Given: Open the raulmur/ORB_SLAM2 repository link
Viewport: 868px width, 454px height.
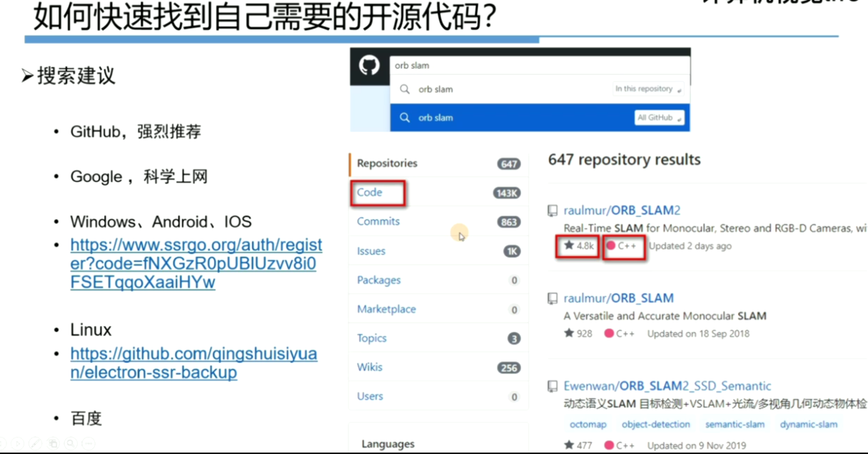Looking at the screenshot, I should 622,211.
